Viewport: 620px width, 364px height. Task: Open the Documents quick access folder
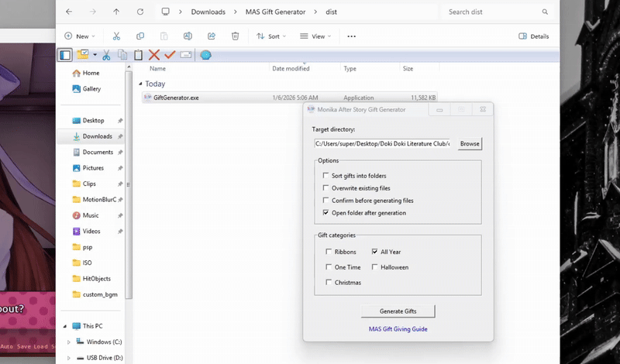93,152
